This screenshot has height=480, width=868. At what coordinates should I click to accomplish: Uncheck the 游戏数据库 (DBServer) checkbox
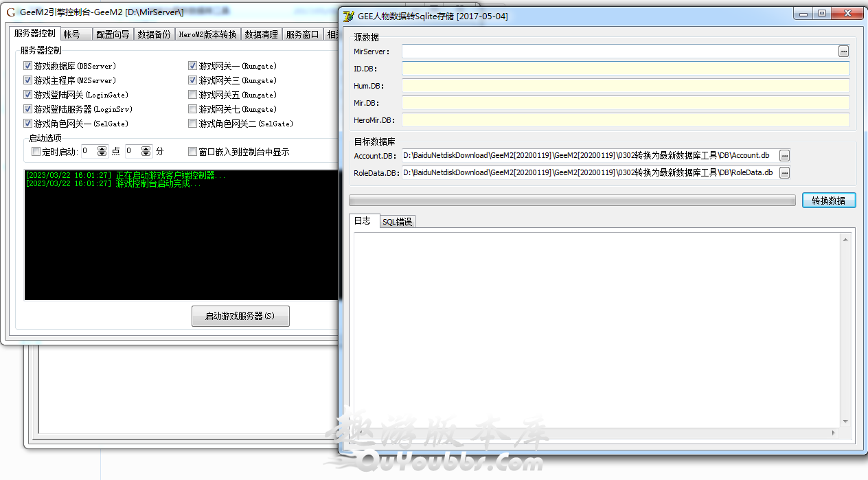(x=28, y=66)
